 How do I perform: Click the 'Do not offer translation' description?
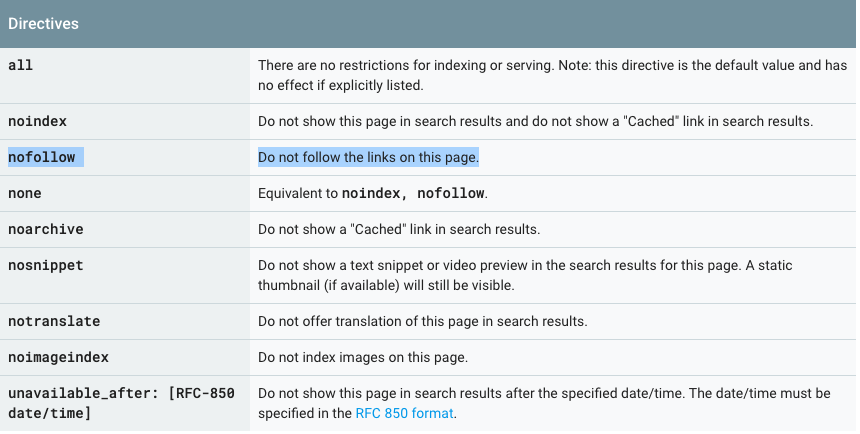pyautogui.click(x=422, y=321)
